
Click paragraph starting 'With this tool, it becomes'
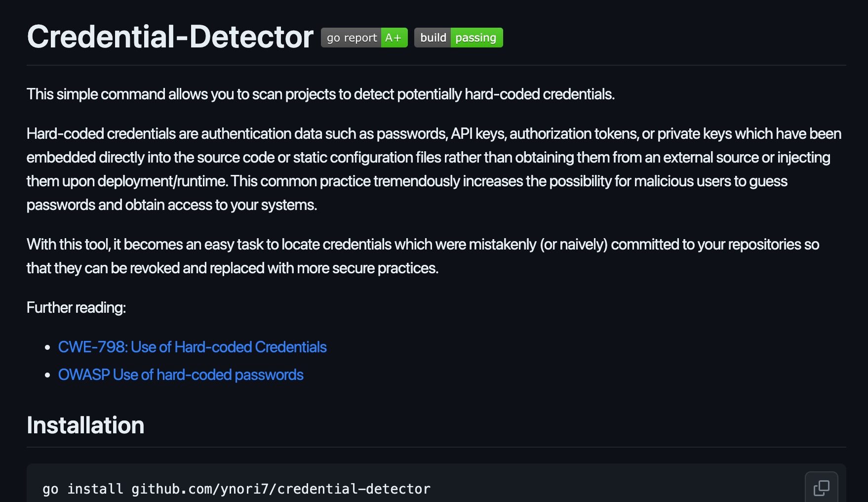coord(423,256)
